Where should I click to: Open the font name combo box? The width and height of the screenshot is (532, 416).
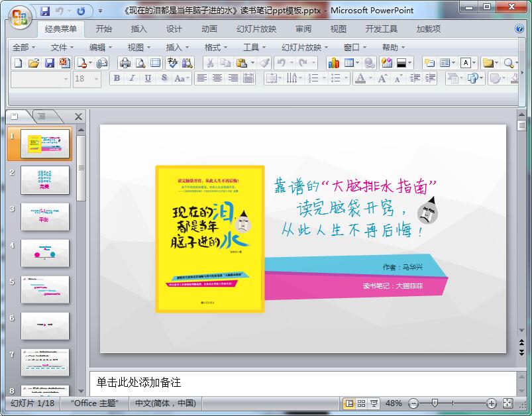click(x=40, y=79)
